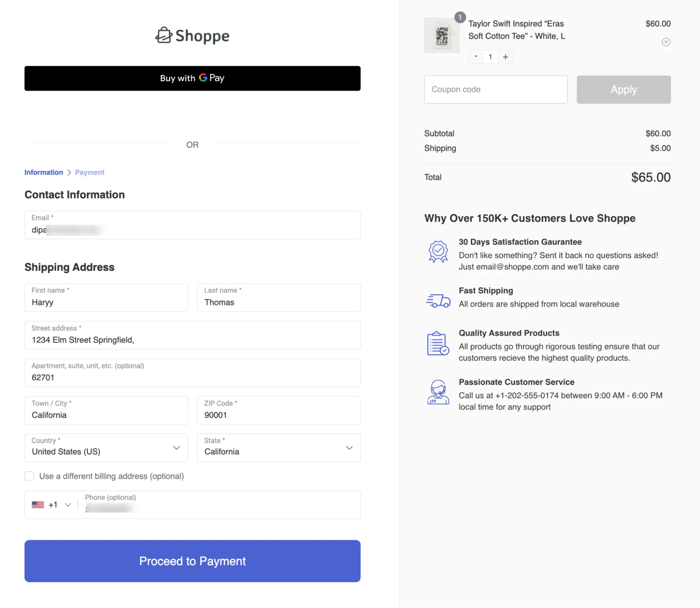
Task: Click the Email field
Action: click(192, 225)
